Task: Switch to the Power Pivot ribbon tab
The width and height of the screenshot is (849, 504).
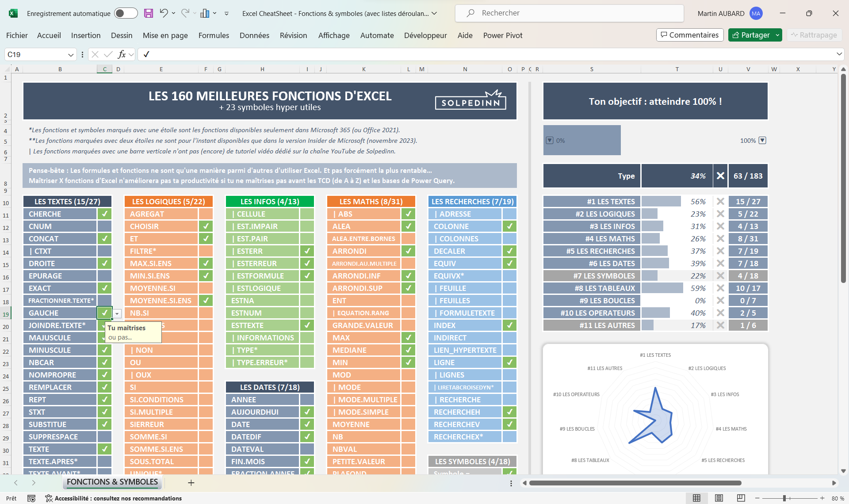Action: [x=503, y=35]
